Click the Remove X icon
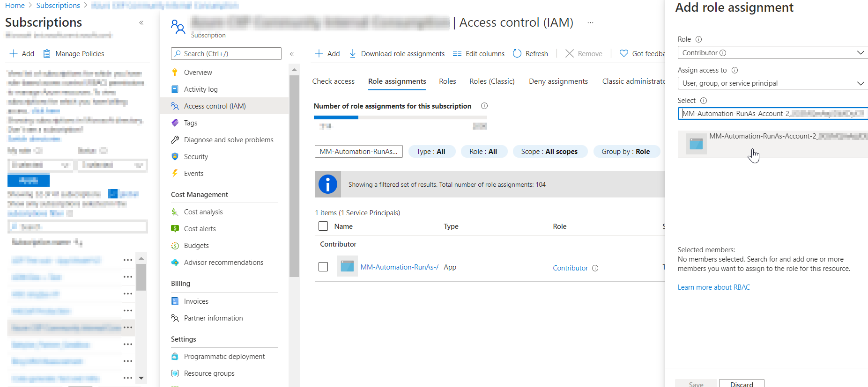868x387 pixels. click(570, 53)
